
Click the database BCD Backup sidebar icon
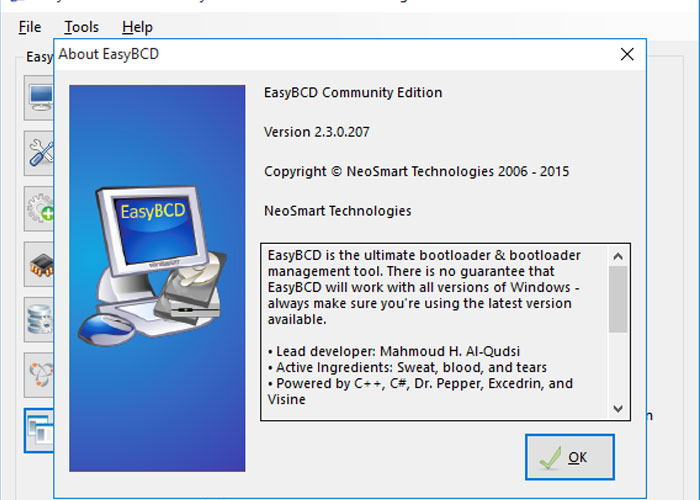[x=39, y=320]
